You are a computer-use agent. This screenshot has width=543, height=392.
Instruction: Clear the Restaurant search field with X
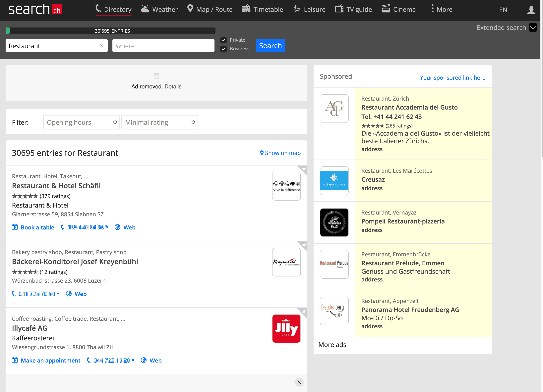click(101, 46)
